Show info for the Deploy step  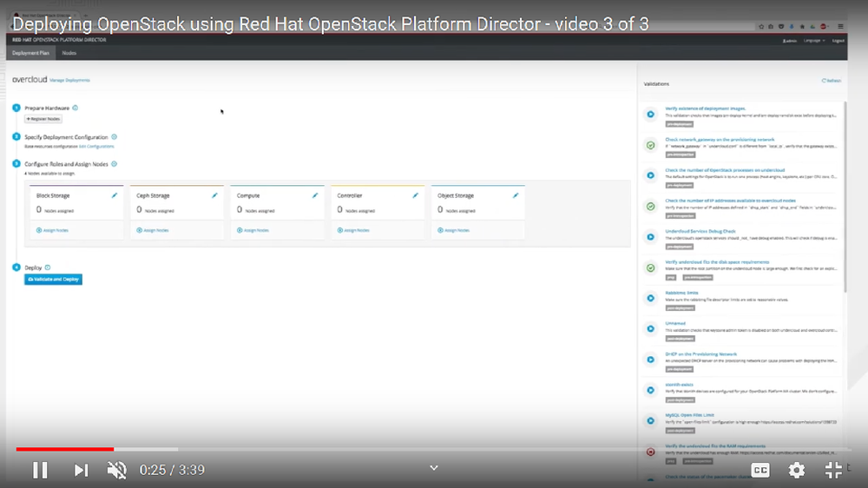click(x=48, y=267)
